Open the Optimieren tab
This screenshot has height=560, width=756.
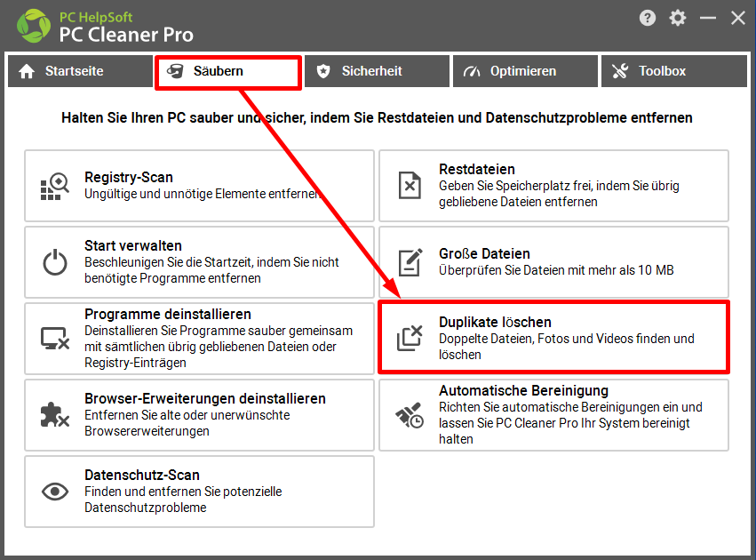[525, 71]
